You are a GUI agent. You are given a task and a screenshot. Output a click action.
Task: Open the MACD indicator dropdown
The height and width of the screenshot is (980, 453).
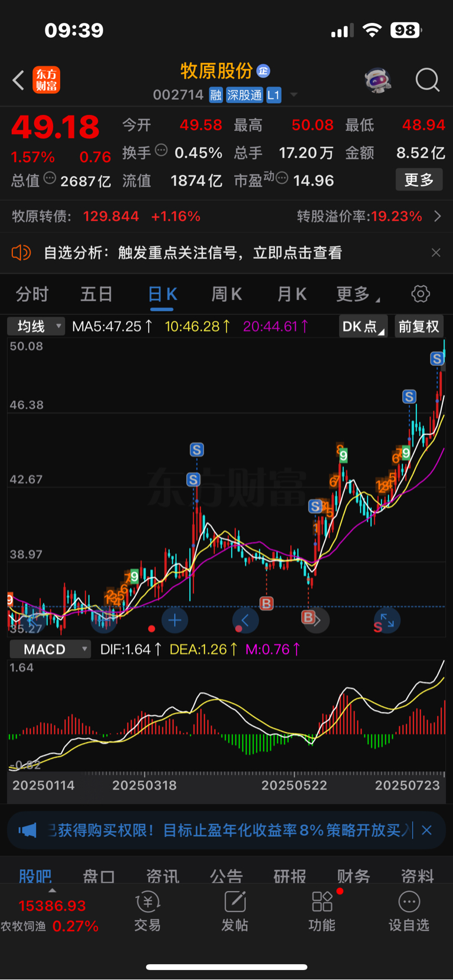coord(50,649)
